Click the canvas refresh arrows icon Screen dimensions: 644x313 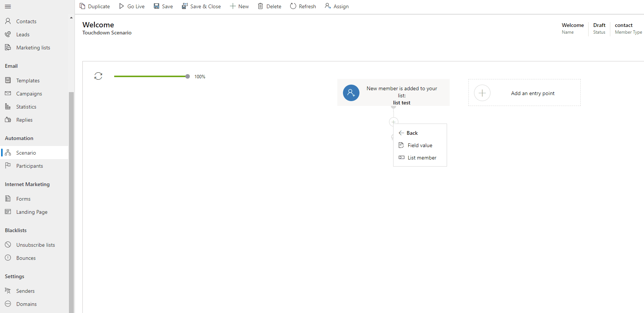[x=98, y=76]
